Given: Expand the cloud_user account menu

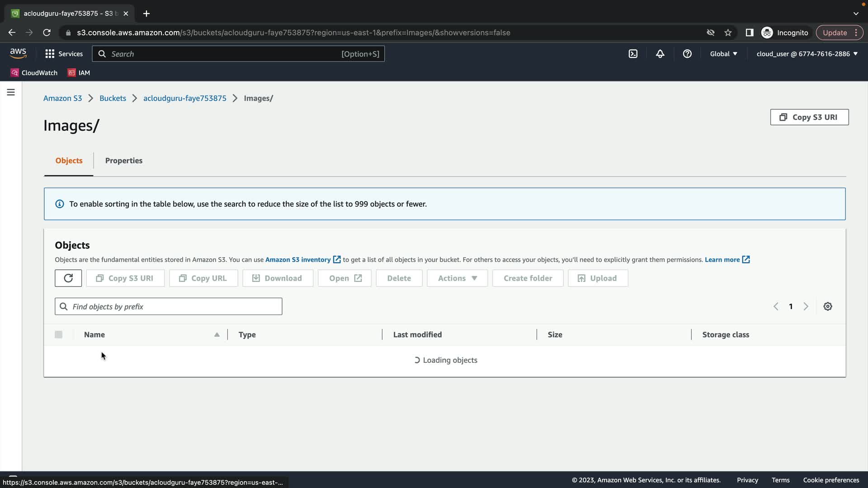Looking at the screenshot, I should (807, 54).
